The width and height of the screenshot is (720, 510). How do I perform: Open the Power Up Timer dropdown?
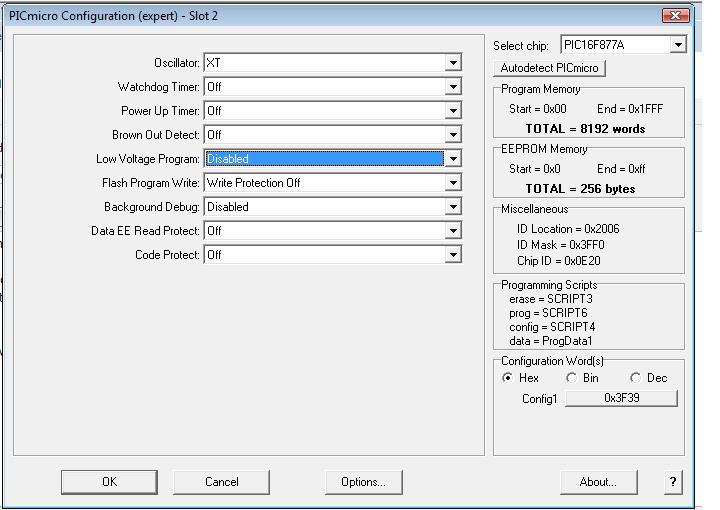453,111
